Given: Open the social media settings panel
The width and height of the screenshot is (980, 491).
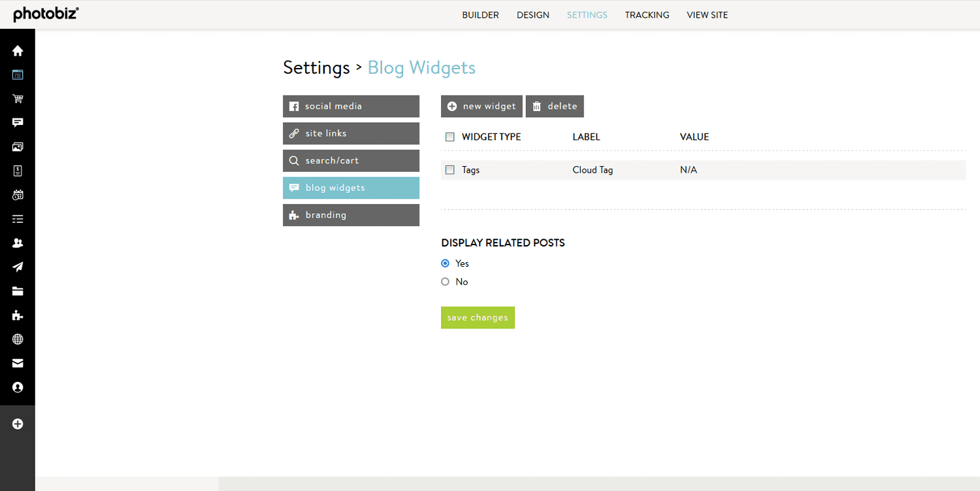Looking at the screenshot, I should 351,106.
